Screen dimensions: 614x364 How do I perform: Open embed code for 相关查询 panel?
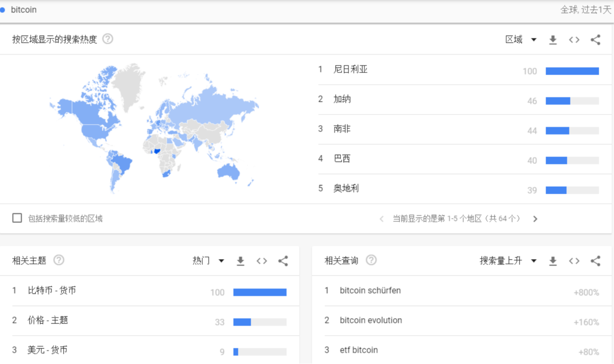574,261
